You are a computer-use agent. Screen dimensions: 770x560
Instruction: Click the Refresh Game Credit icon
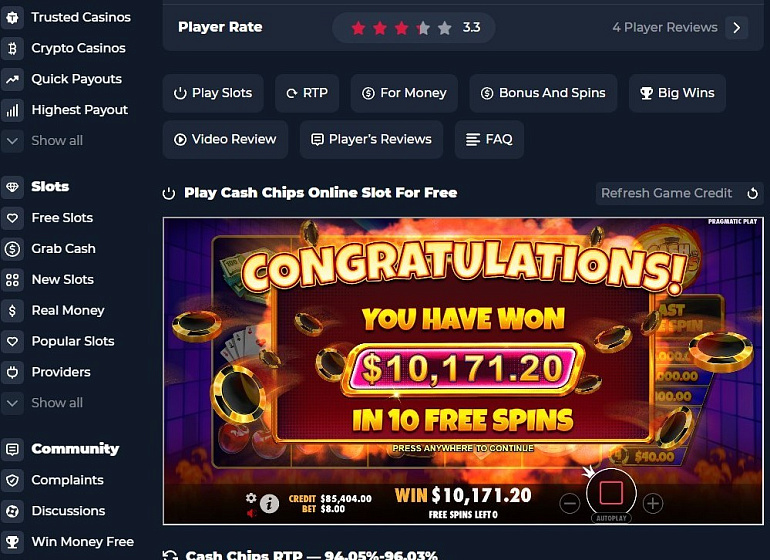pyautogui.click(x=752, y=193)
